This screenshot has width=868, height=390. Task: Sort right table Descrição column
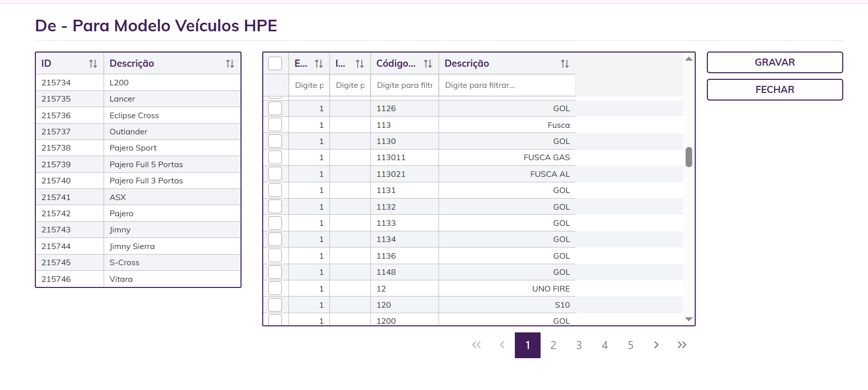(x=565, y=64)
